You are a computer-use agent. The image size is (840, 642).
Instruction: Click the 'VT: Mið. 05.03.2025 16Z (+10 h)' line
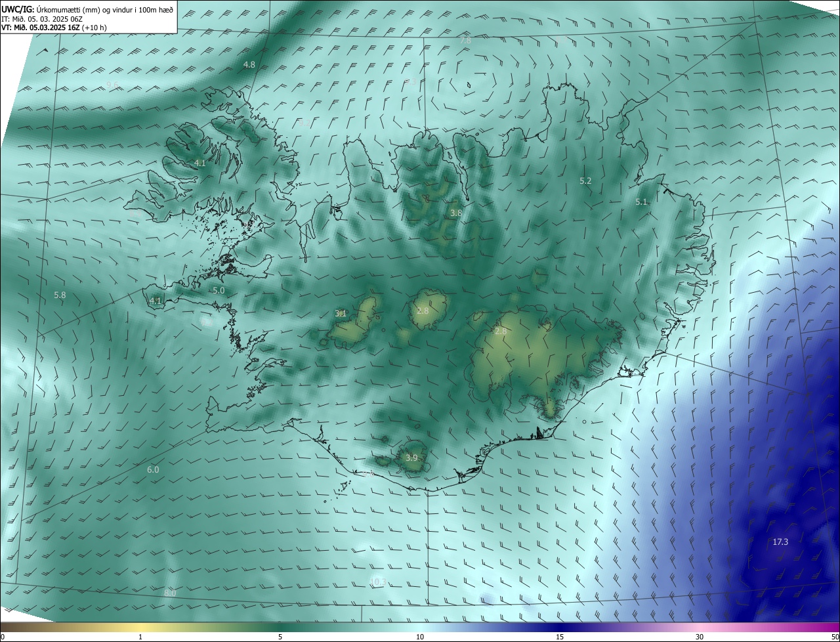point(54,28)
